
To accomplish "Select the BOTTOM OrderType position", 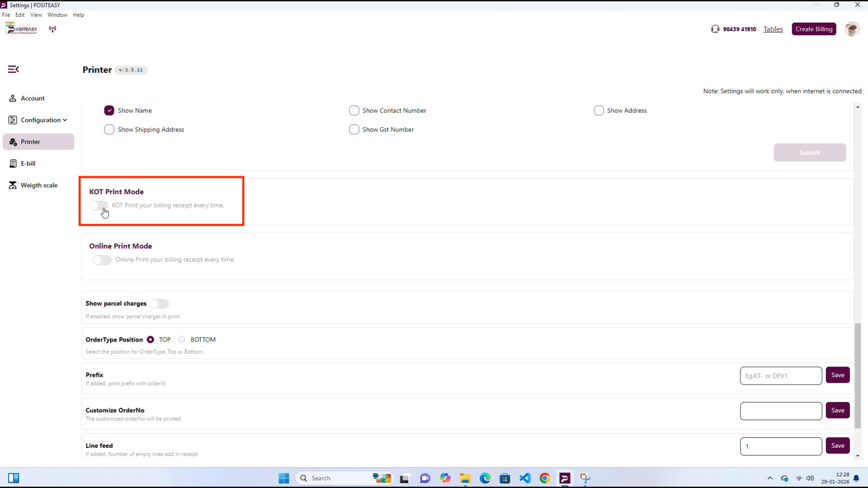I will click(x=182, y=340).
